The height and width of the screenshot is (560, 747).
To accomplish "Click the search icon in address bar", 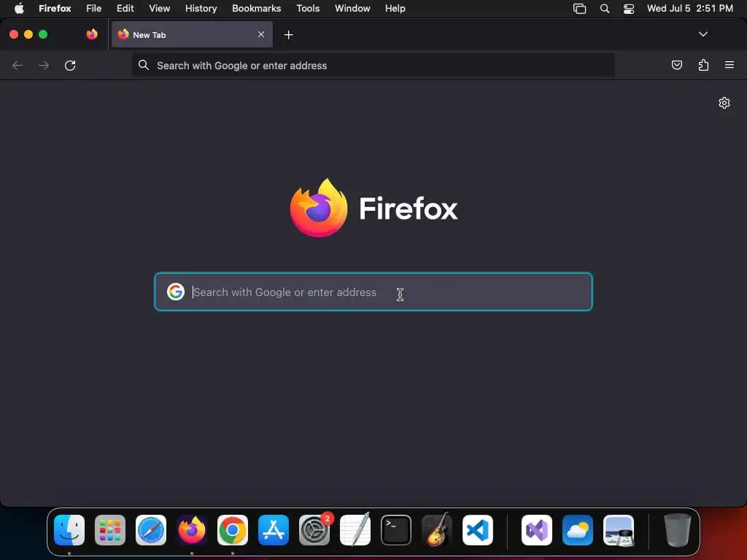I will 144,65.
